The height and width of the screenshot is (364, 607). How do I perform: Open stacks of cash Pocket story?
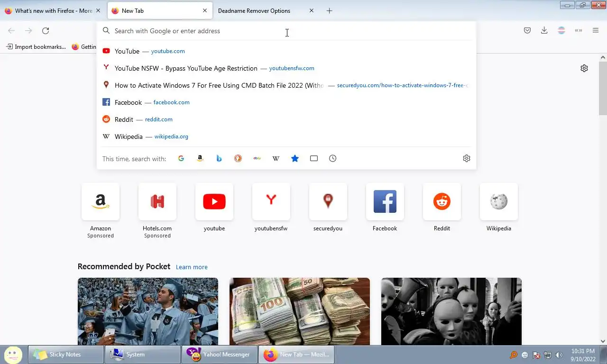tap(300, 311)
